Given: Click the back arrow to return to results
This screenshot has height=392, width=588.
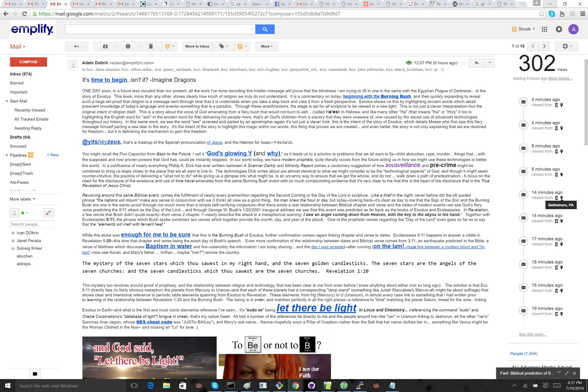Looking at the screenshot, I should pyautogui.click(x=76, y=46).
